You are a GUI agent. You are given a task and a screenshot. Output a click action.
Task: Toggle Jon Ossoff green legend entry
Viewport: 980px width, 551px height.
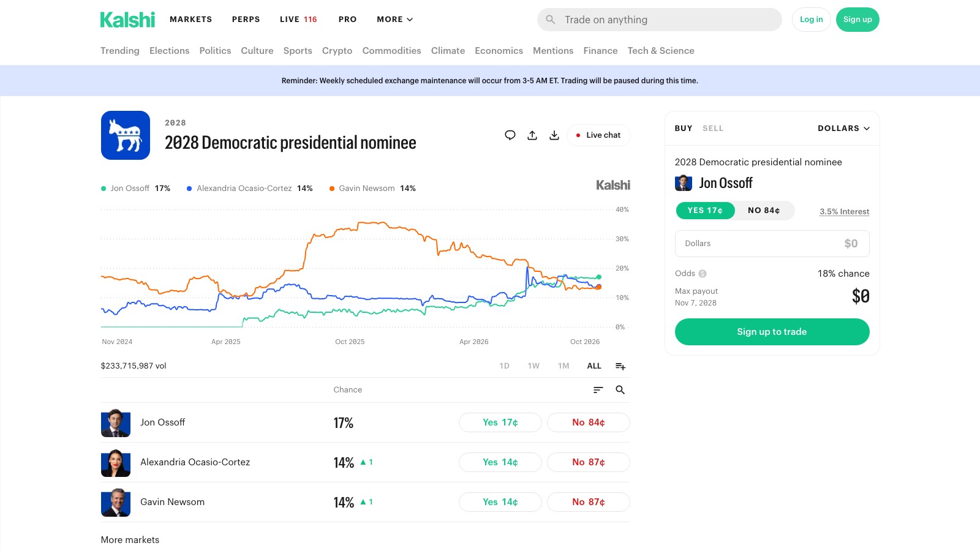(x=135, y=189)
